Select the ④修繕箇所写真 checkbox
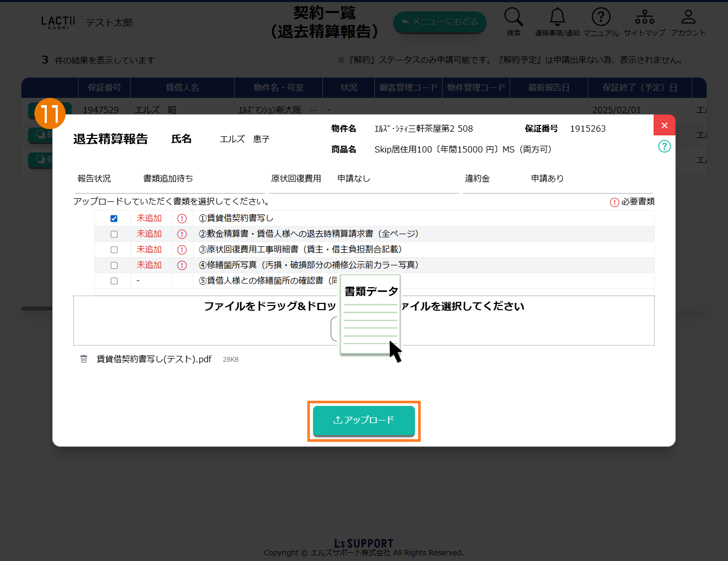Viewport: 728px width, 561px height. click(x=114, y=265)
